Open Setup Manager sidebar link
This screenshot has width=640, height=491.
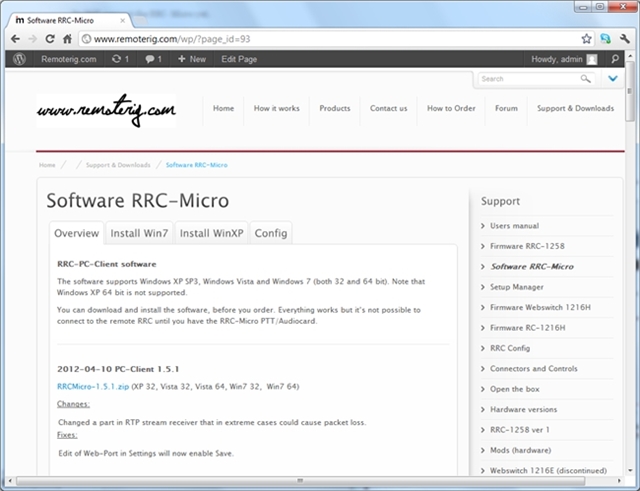[x=517, y=287]
